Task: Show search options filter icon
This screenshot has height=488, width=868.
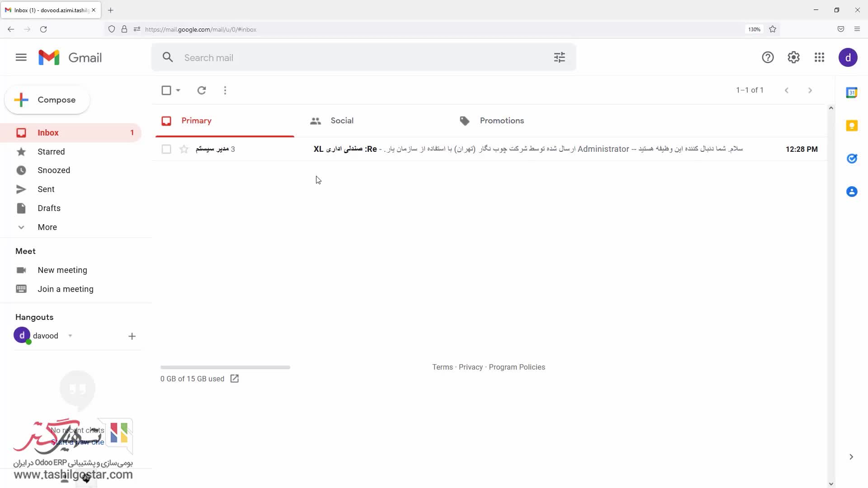Action: click(x=559, y=57)
